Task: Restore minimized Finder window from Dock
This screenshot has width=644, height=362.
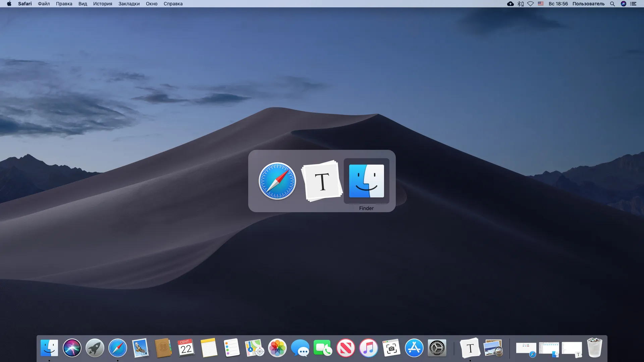Action: pyautogui.click(x=549, y=349)
